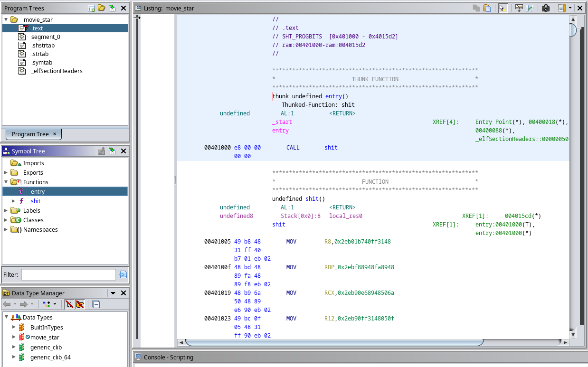Toggle mouse hover popups in Listing

(x=503, y=8)
